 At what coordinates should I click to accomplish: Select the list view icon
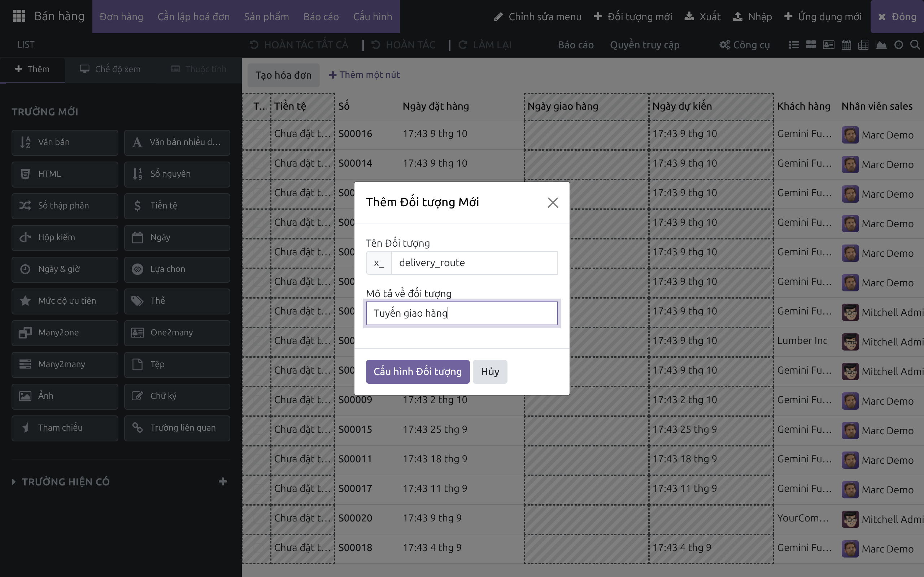794,45
